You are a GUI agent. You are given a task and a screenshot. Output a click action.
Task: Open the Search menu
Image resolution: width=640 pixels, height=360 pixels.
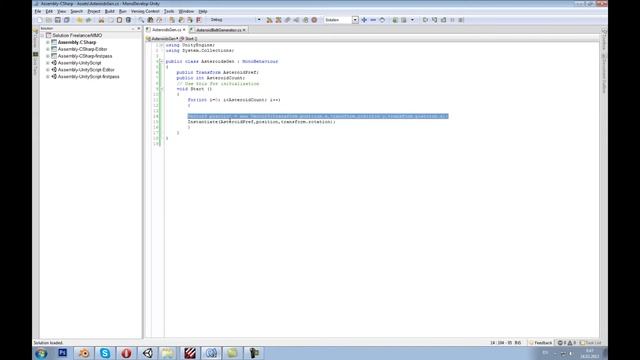coord(76,11)
